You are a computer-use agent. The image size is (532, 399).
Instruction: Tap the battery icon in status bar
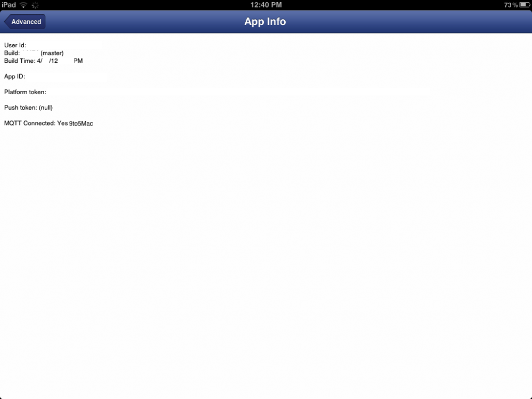(525, 5)
